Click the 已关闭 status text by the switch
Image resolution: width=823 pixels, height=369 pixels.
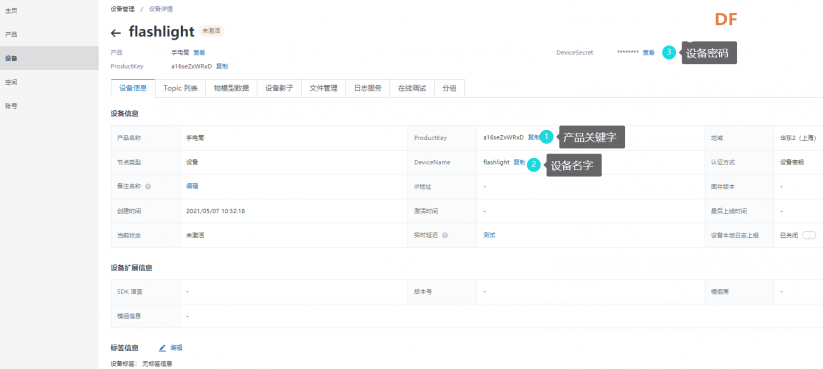[789, 235]
